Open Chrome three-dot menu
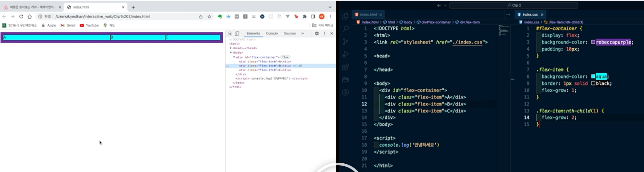The image size is (644, 172). coord(330,17)
